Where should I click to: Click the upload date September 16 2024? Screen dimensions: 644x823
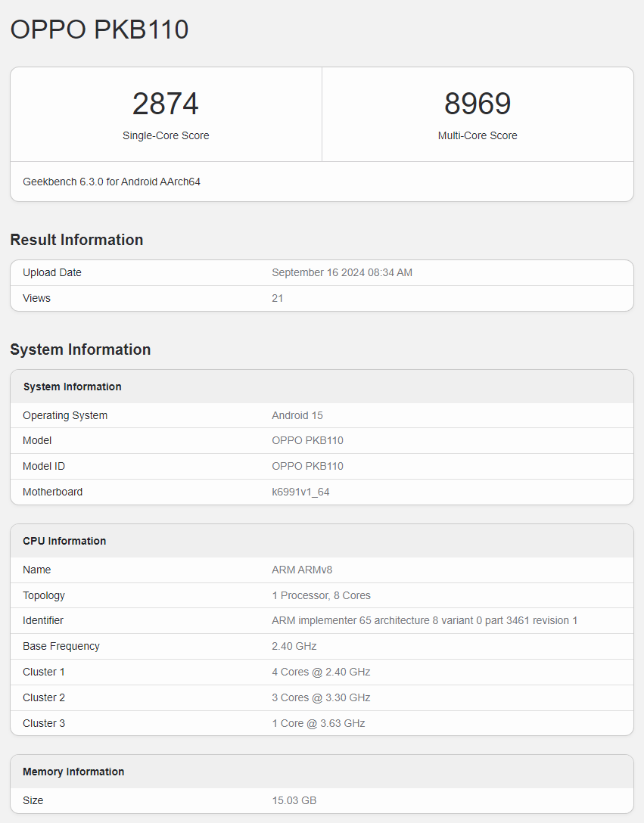pos(342,272)
